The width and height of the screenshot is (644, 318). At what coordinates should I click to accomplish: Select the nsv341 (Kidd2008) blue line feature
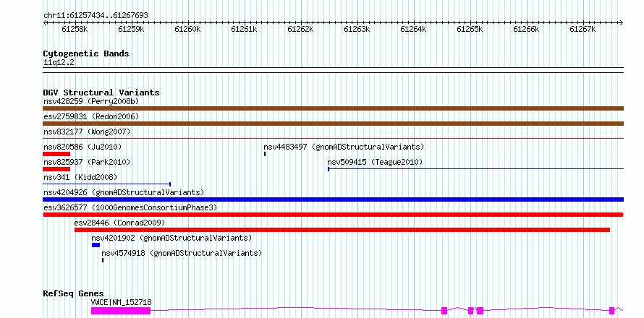[x=107, y=184]
